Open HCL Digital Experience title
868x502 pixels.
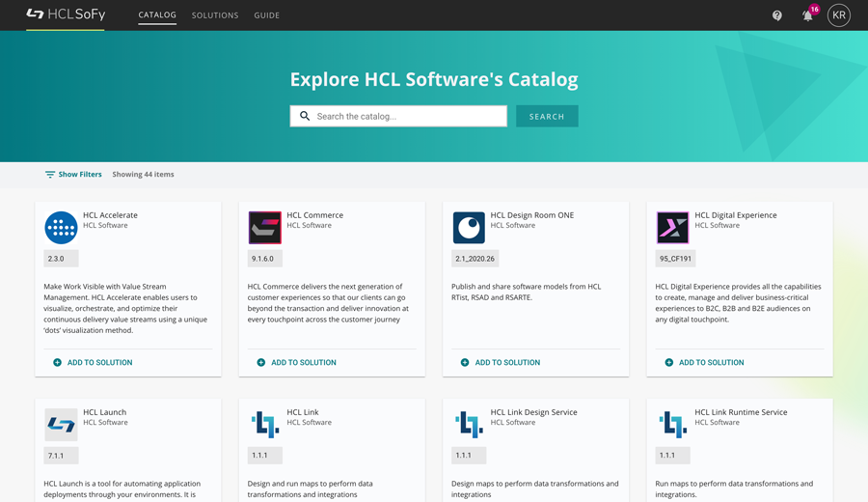tap(736, 215)
